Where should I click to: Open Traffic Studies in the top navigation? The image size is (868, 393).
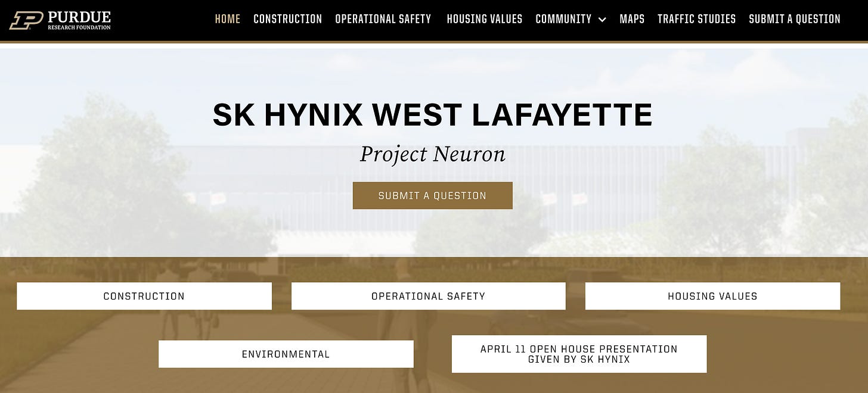(697, 19)
